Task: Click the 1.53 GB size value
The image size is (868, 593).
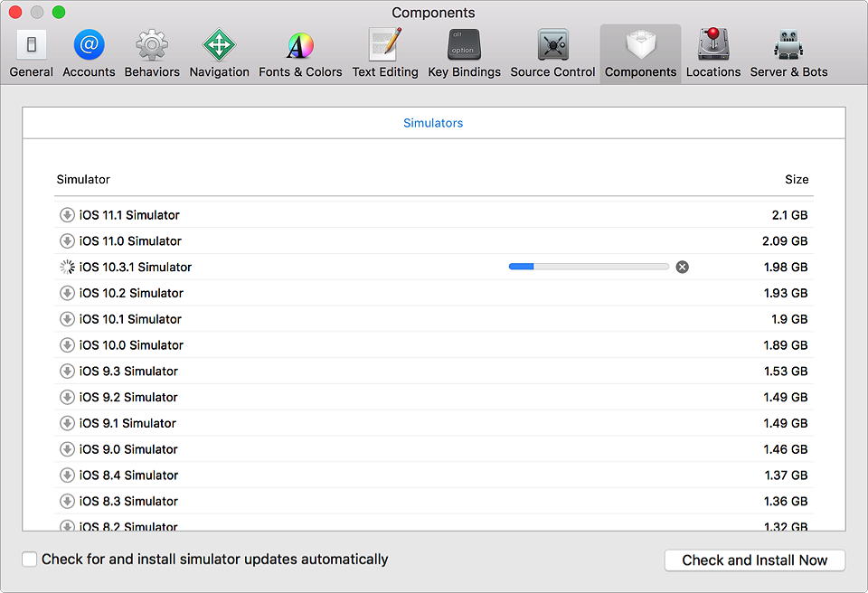Action: tap(785, 371)
